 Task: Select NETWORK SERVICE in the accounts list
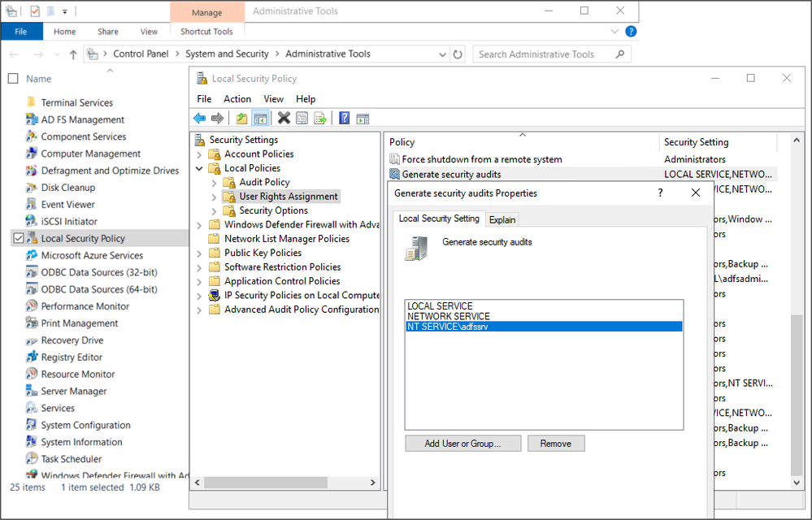click(449, 316)
